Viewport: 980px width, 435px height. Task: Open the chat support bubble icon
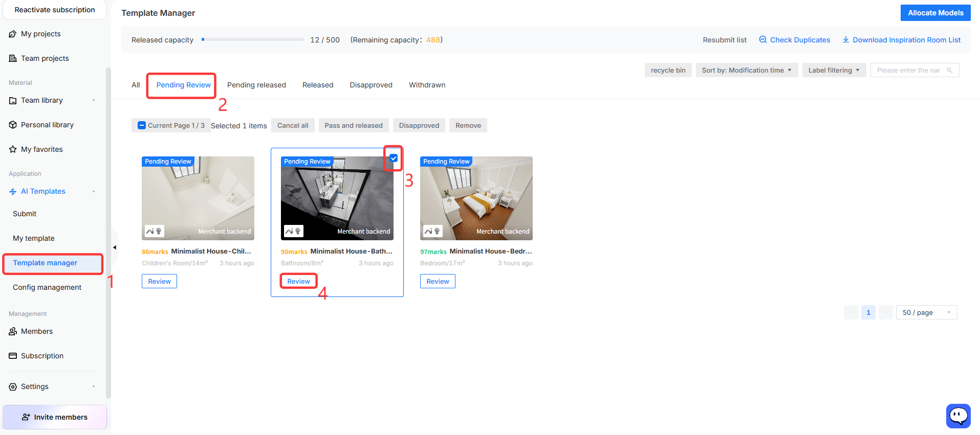tap(958, 416)
